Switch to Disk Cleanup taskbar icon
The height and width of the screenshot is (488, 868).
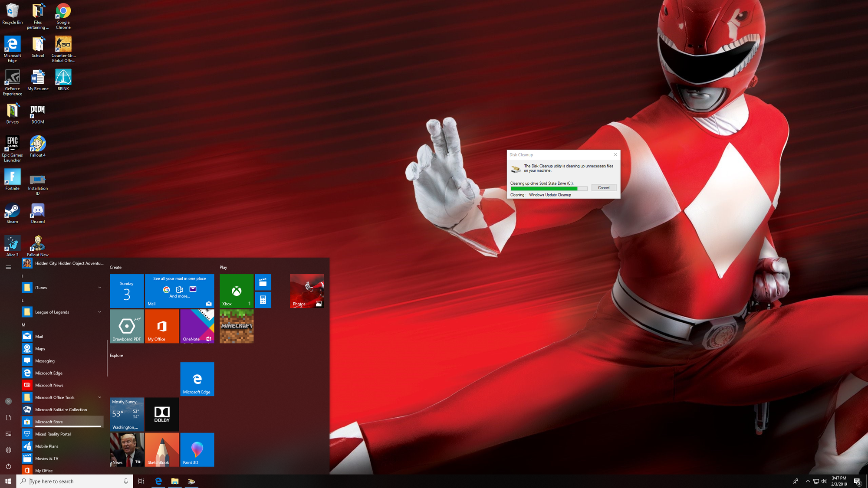click(x=191, y=481)
